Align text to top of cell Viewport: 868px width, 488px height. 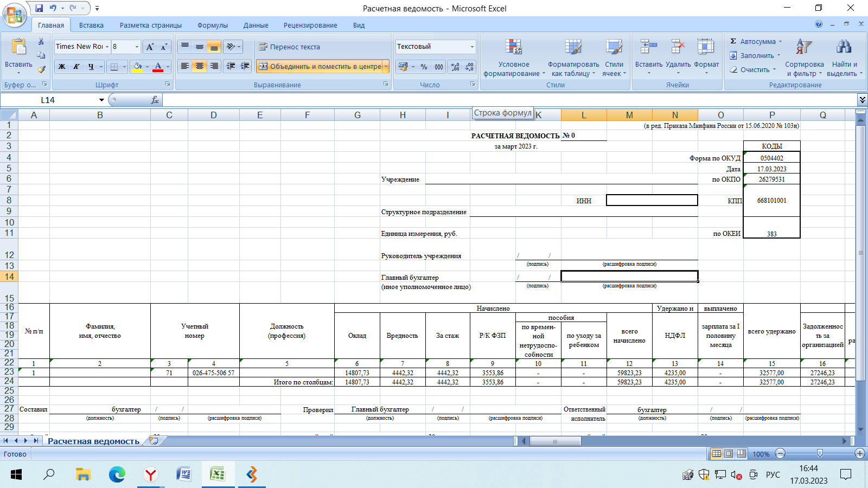tap(185, 47)
